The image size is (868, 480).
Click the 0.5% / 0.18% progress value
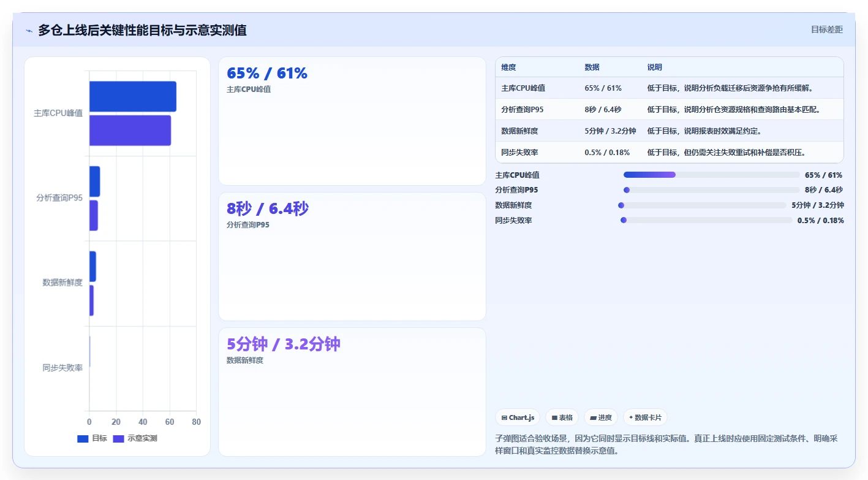pyautogui.click(x=820, y=220)
